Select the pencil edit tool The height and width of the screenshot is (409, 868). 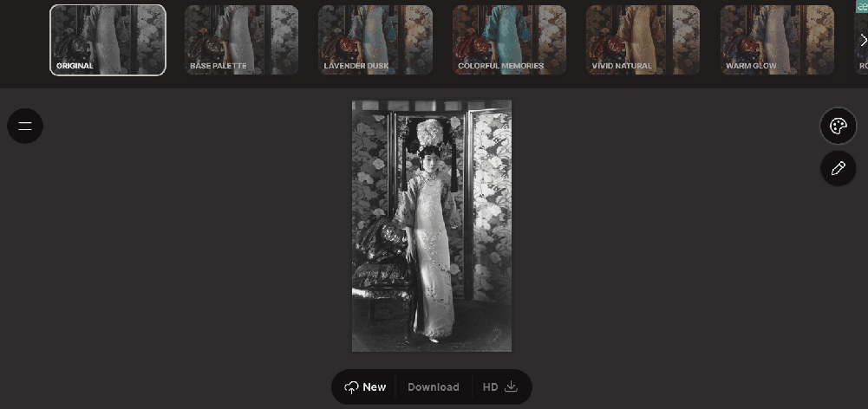point(839,168)
